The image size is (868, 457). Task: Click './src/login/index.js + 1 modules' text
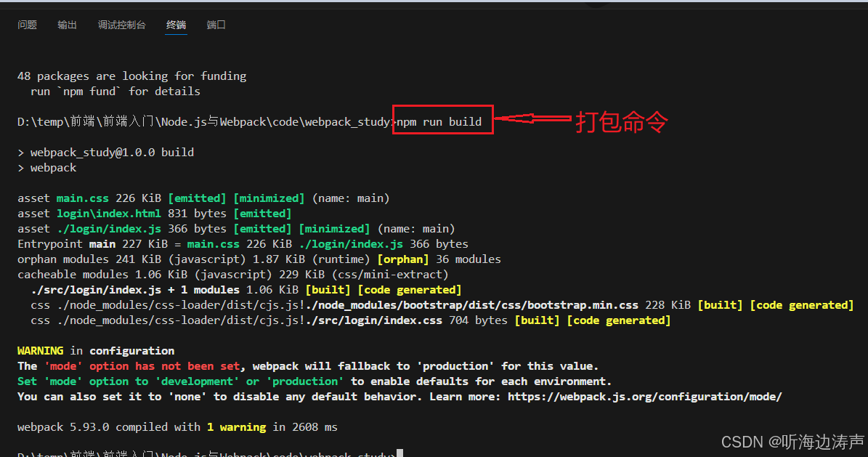(x=135, y=290)
